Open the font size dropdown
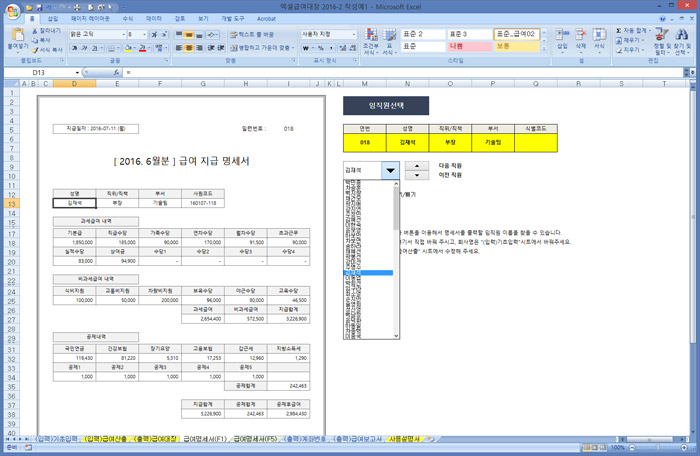 point(144,34)
